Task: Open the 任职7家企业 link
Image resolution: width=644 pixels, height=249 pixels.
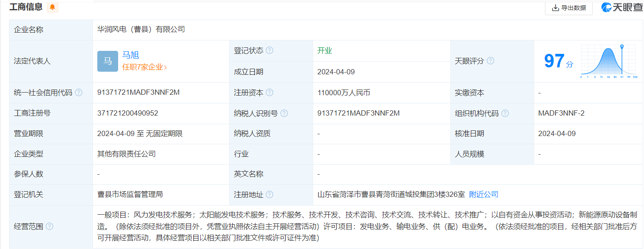Action: click(x=145, y=67)
